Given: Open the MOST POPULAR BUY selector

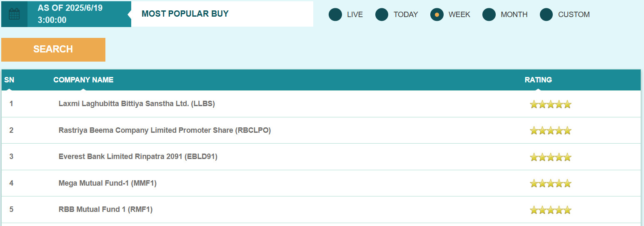Looking at the screenshot, I should [222, 14].
